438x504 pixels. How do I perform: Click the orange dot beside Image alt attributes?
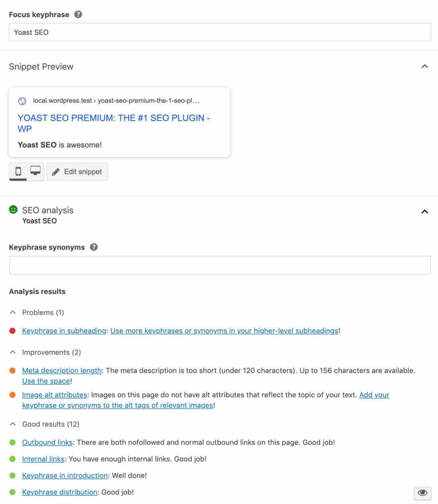pos(13,395)
